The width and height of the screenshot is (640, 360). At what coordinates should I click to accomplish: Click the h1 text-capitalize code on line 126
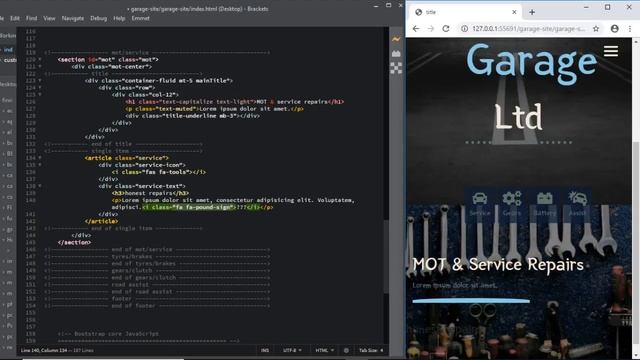tap(234, 102)
